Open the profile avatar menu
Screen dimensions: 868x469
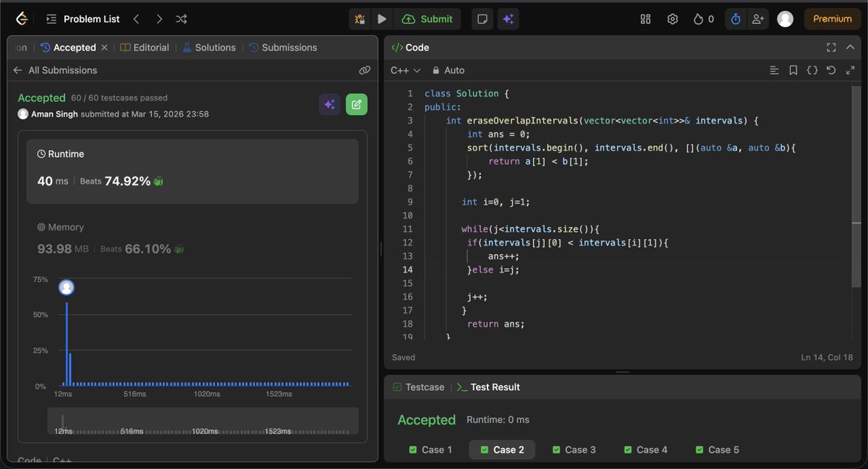[785, 19]
